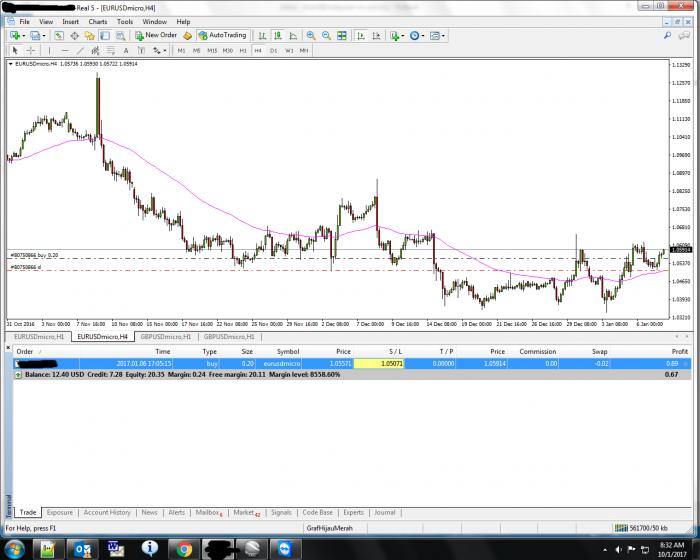The width and height of the screenshot is (700, 560).
Task: Open the Periods clock icon
Action: point(414,35)
